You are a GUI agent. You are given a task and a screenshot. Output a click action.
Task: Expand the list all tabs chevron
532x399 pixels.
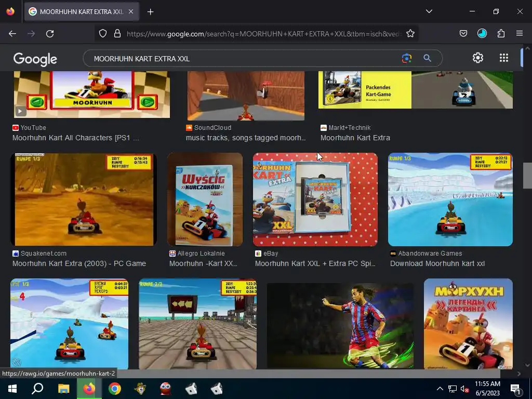pos(429,11)
